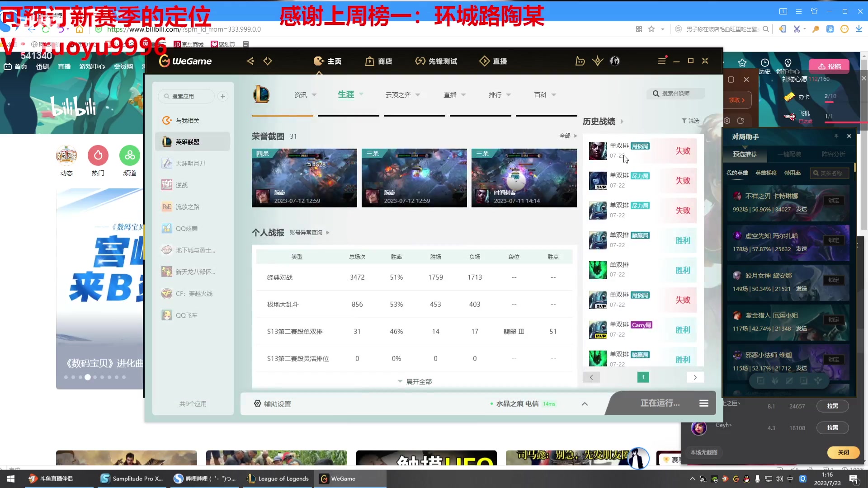The width and height of the screenshot is (868, 488).
Task: Switch to League of Legends taskbar item
Action: [x=278, y=479]
